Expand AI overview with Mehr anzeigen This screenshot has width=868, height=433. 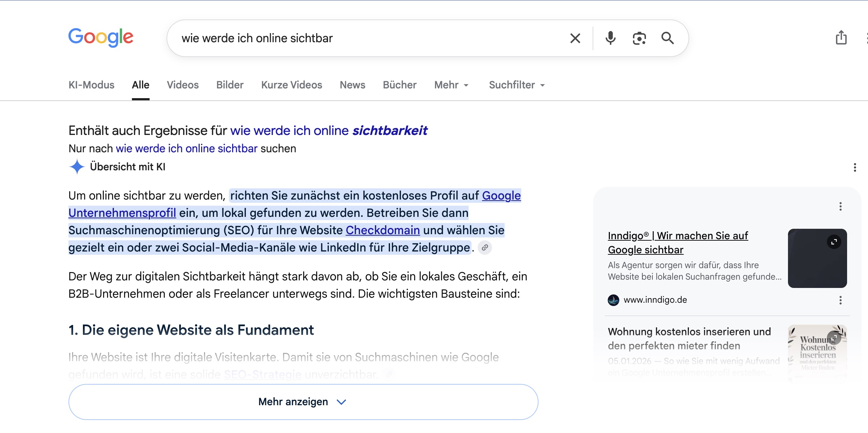(303, 402)
